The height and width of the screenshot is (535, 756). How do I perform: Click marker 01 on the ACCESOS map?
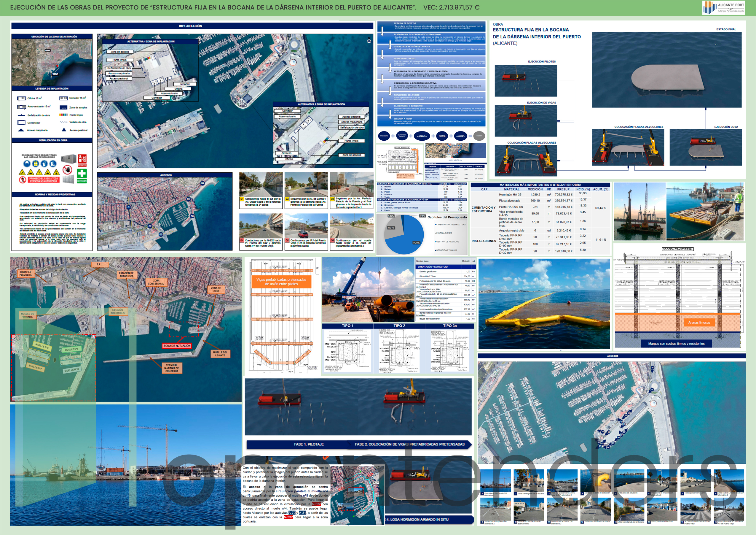[129, 207]
